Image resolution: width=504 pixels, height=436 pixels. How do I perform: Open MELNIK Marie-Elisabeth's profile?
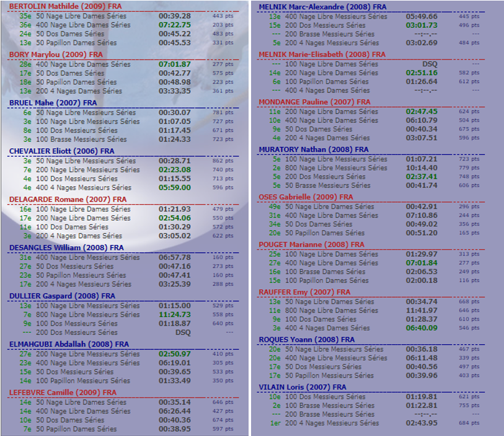[x=322, y=55]
